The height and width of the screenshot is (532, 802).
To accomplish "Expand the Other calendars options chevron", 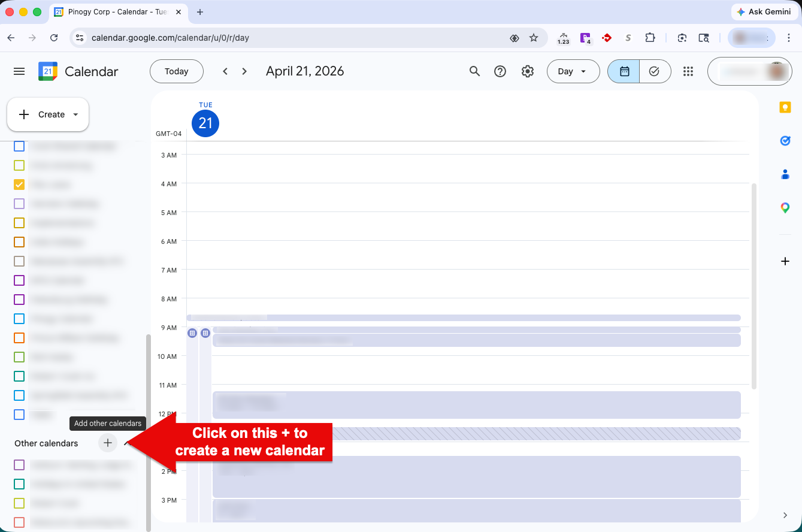I will click(126, 443).
